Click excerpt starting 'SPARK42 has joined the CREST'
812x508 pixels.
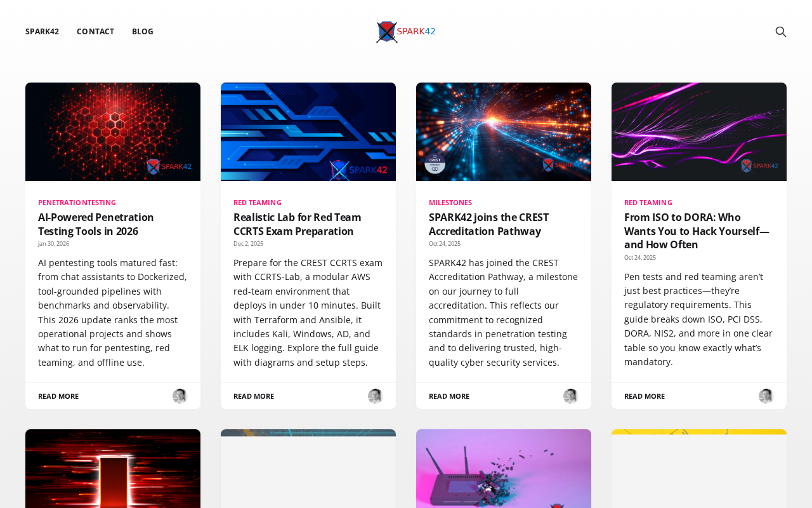click(x=504, y=312)
